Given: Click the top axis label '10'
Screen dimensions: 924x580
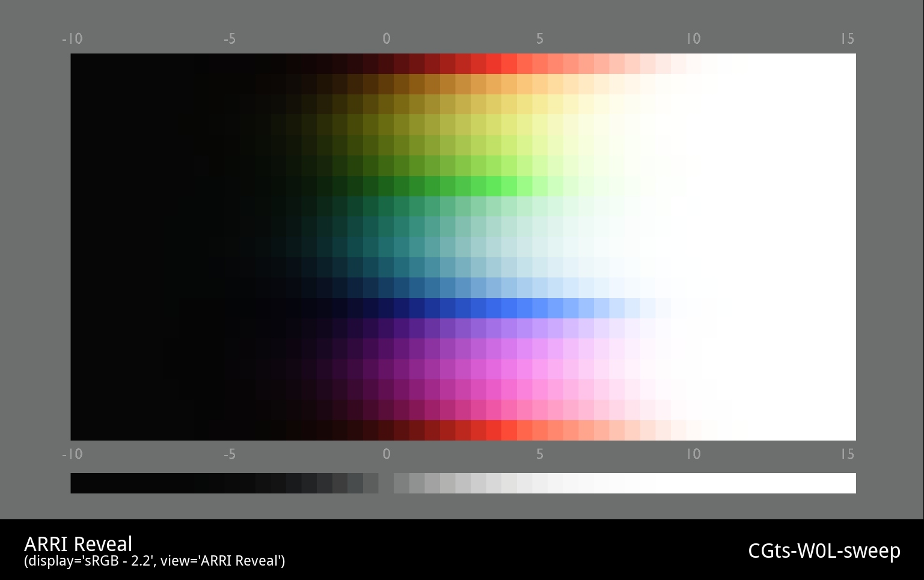Looking at the screenshot, I should coord(694,39).
